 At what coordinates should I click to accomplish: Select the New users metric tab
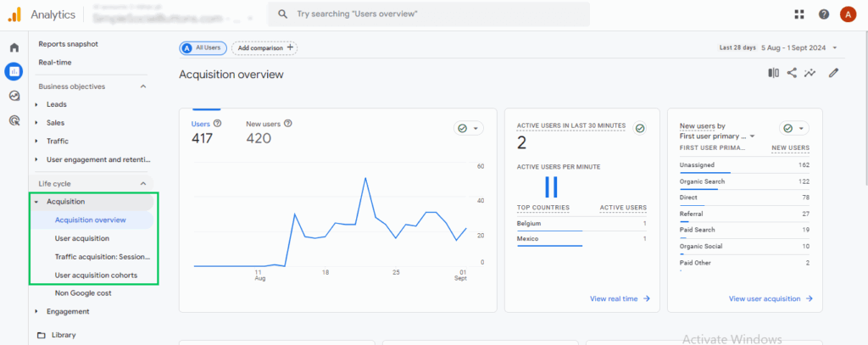269,133
